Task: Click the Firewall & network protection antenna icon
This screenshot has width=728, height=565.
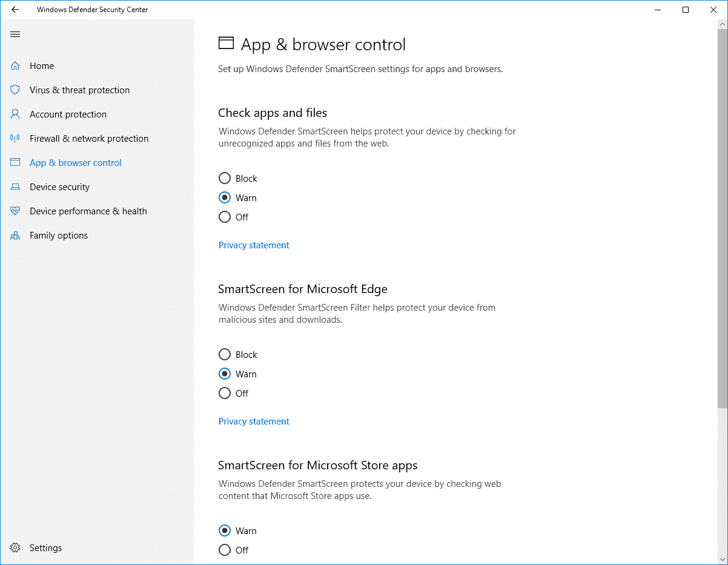Action: point(15,138)
